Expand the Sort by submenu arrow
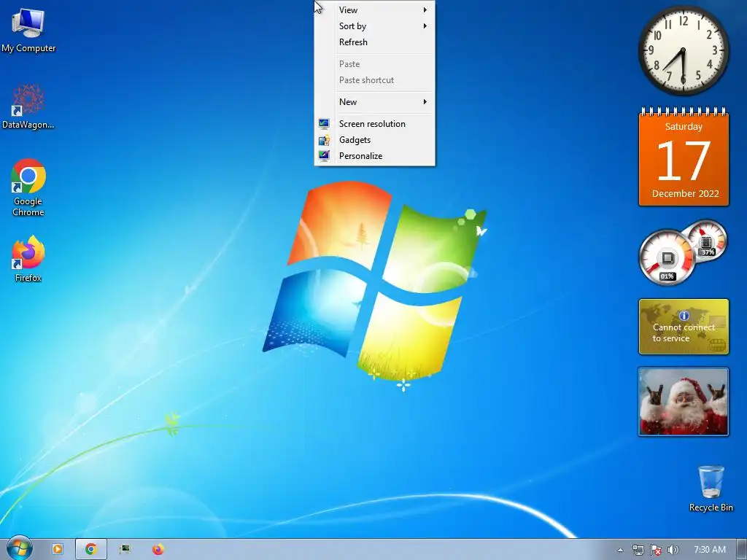The width and height of the screenshot is (747, 560). (x=425, y=26)
